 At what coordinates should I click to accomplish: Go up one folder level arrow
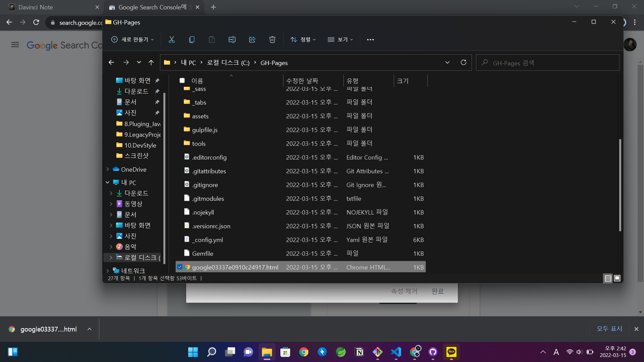pyautogui.click(x=151, y=63)
